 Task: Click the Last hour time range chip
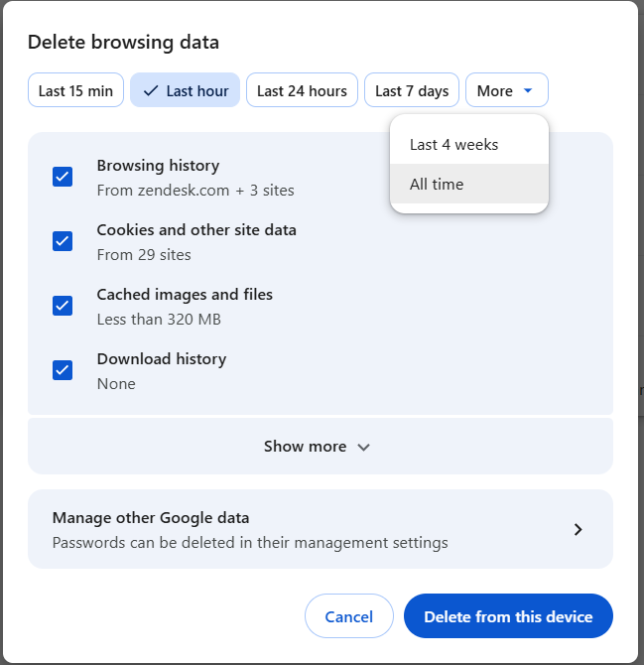[x=186, y=90]
